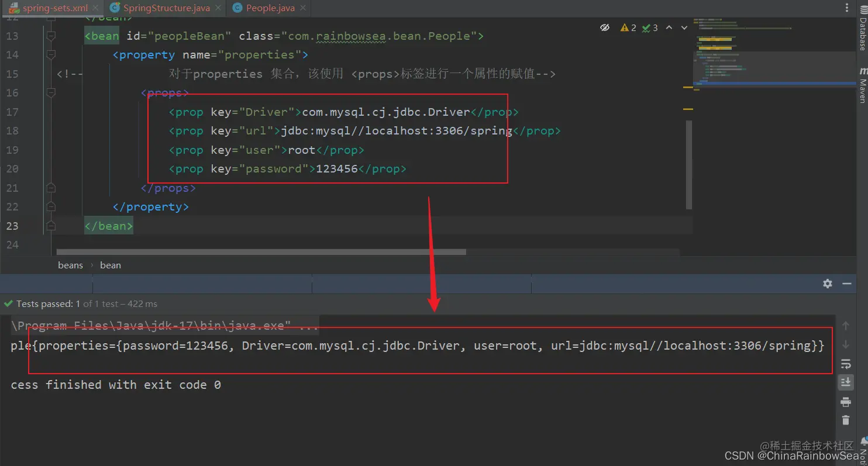Toggle reader mode eye icon
Screen dimensions: 868x466
coord(605,27)
